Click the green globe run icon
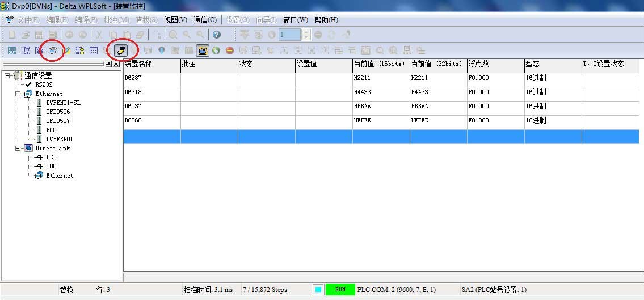644x300 pixels. (x=216, y=50)
